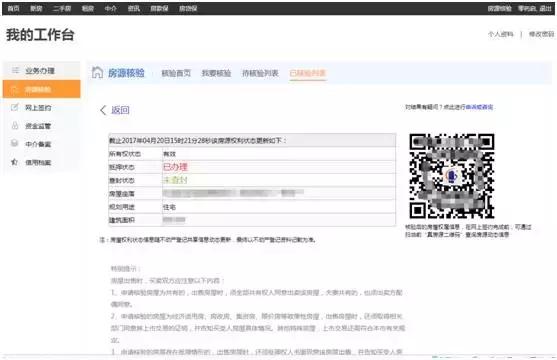Click the 特别提示 heading text
Screen dimensions: 557x360
coord(125,268)
